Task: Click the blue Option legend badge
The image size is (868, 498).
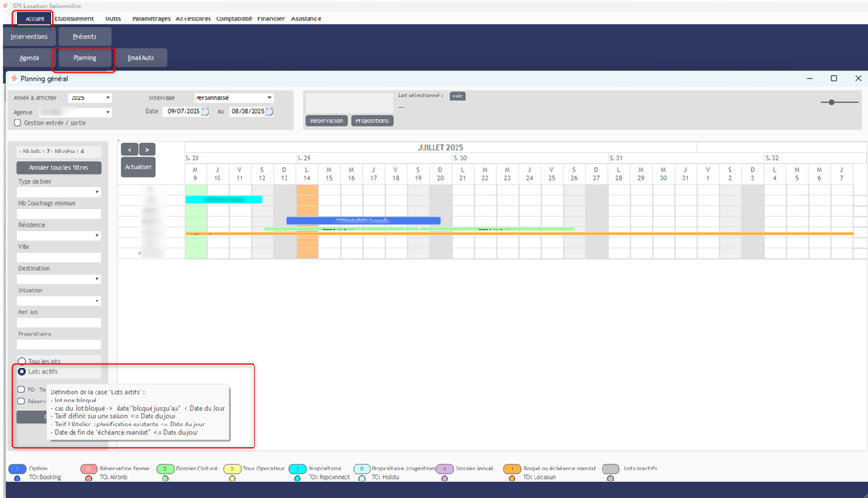Action: 18,469
